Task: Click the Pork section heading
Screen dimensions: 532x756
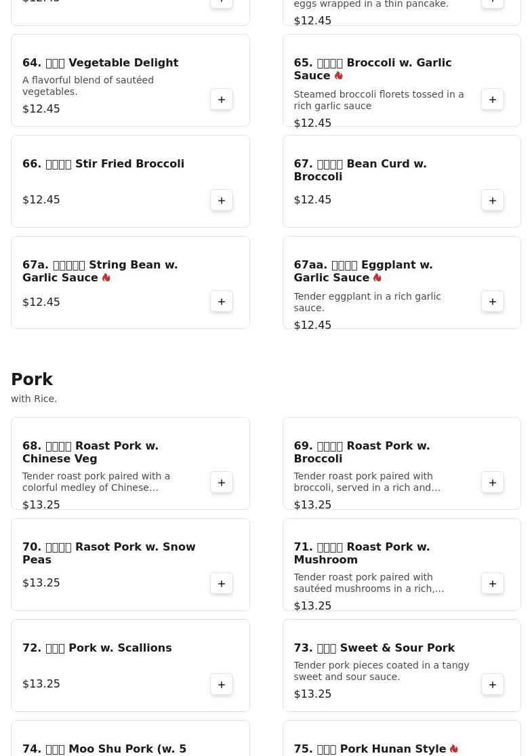Action: (x=32, y=380)
